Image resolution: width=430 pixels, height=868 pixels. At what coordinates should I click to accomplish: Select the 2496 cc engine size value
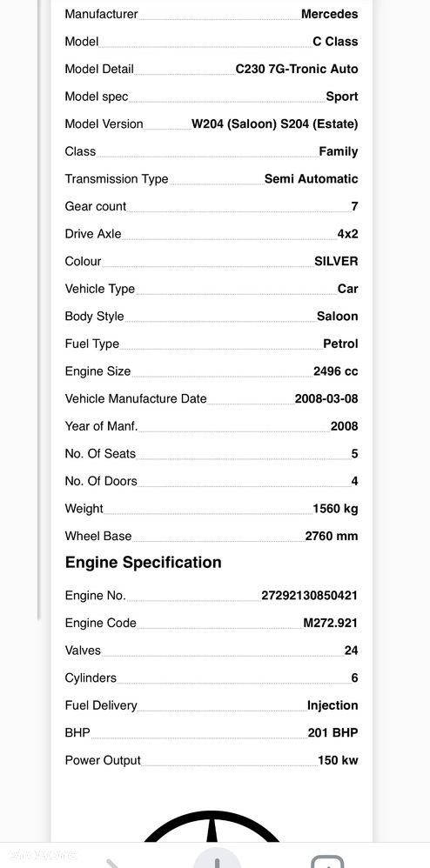335,371
